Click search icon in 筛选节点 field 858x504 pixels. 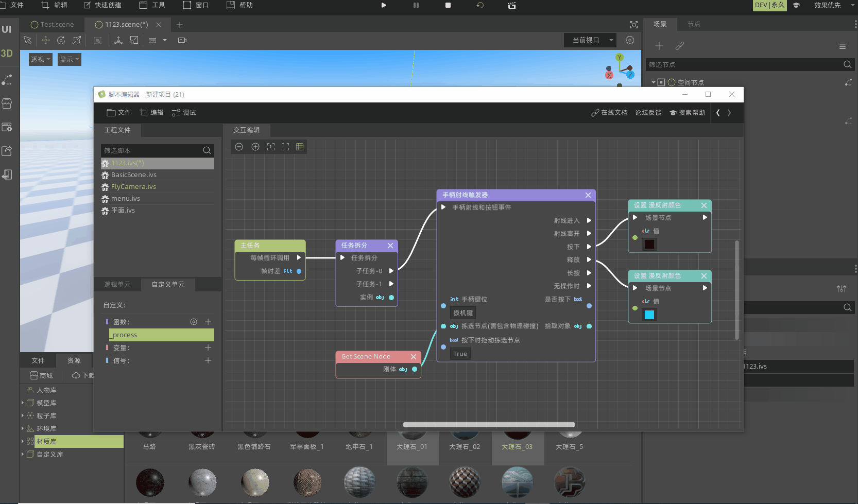point(847,64)
